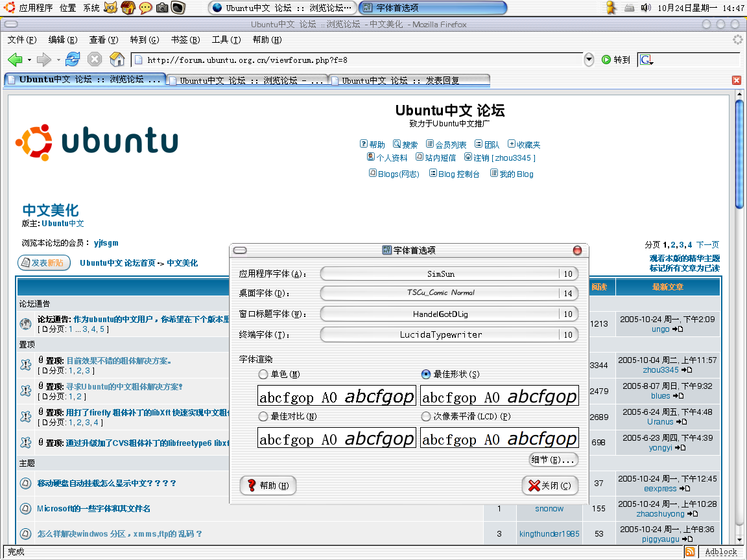The image size is (747, 560).
Task: Open the 下一页 next page link
Action: click(x=707, y=244)
